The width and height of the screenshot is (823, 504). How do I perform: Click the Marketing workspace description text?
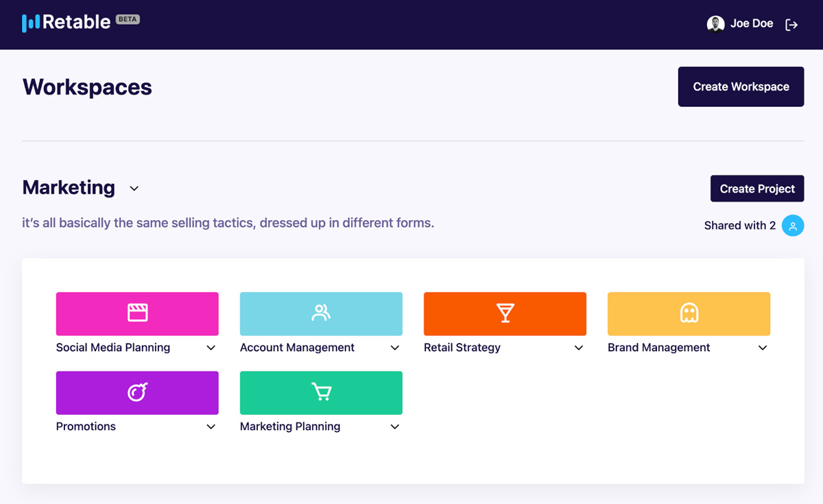[228, 223]
